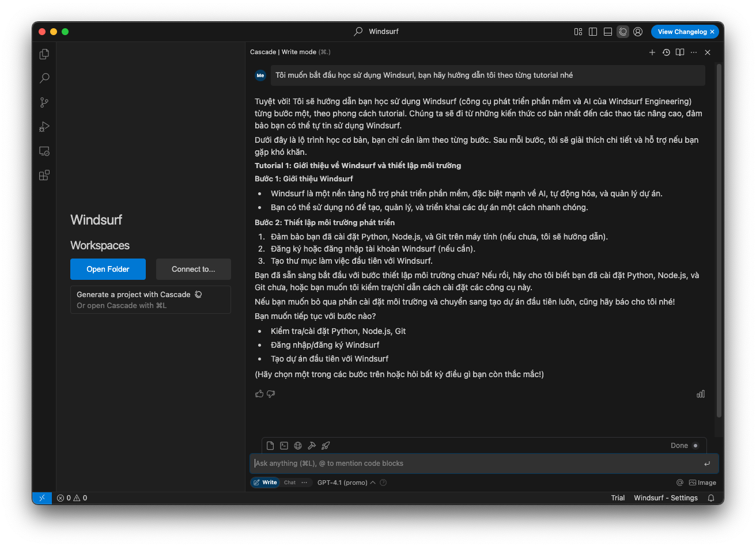Screen dimensions: 756x547
Task: Open the Run and Debug view
Action: click(44, 127)
